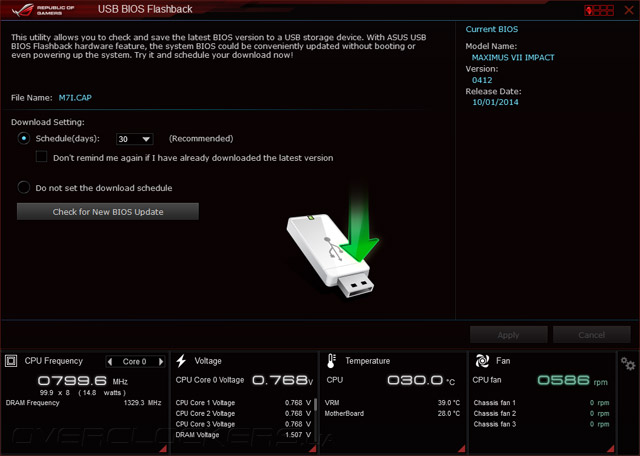
Task: Click the Core 0 selector label
Action: pyautogui.click(x=135, y=362)
